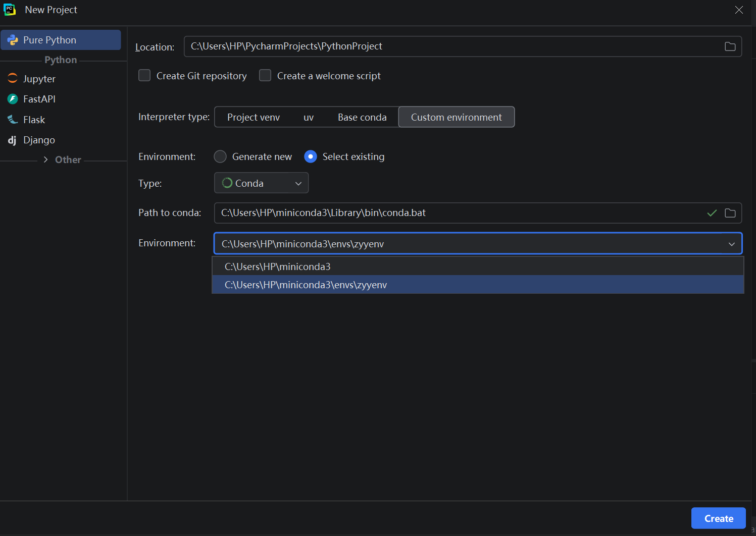This screenshot has height=536, width=756.
Task: Click the Flask icon in sidebar
Action: pos(13,120)
